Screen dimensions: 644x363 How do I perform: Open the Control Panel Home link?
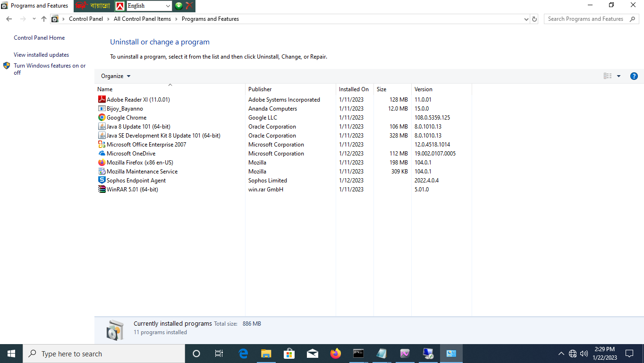(x=39, y=38)
